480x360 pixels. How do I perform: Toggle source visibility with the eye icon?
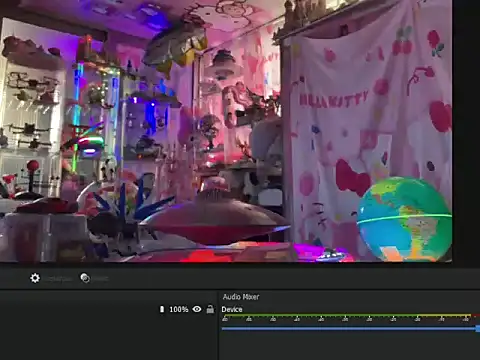[197, 309]
